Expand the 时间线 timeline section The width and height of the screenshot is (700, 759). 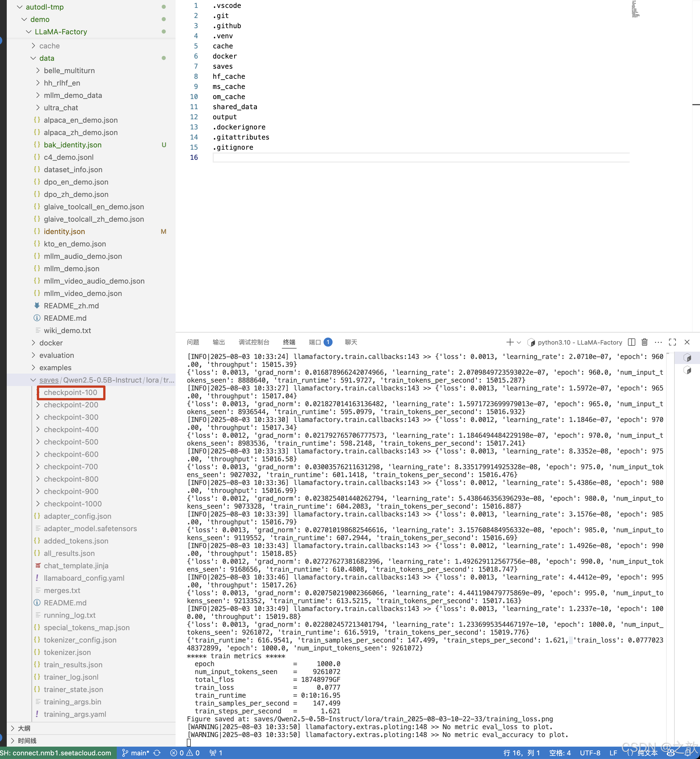(13, 741)
